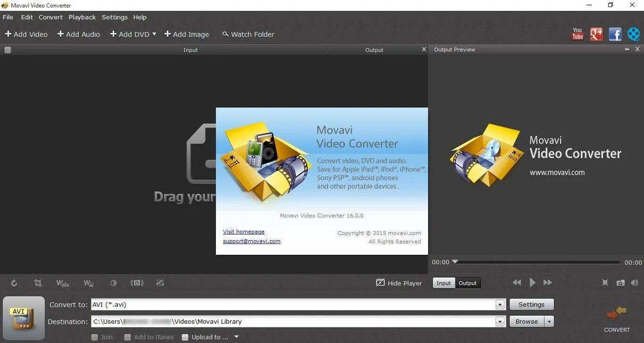Click Add Image in the toolbar

(187, 34)
